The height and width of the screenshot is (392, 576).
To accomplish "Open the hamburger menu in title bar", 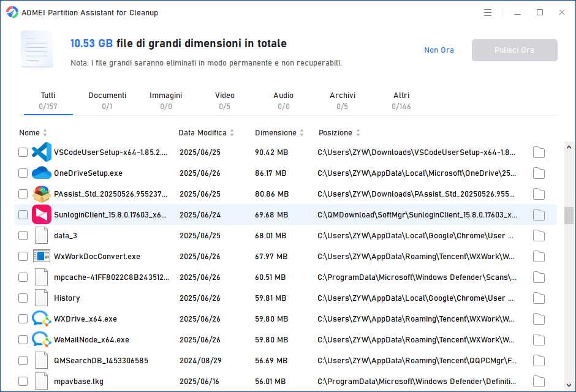I will click(x=488, y=12).
